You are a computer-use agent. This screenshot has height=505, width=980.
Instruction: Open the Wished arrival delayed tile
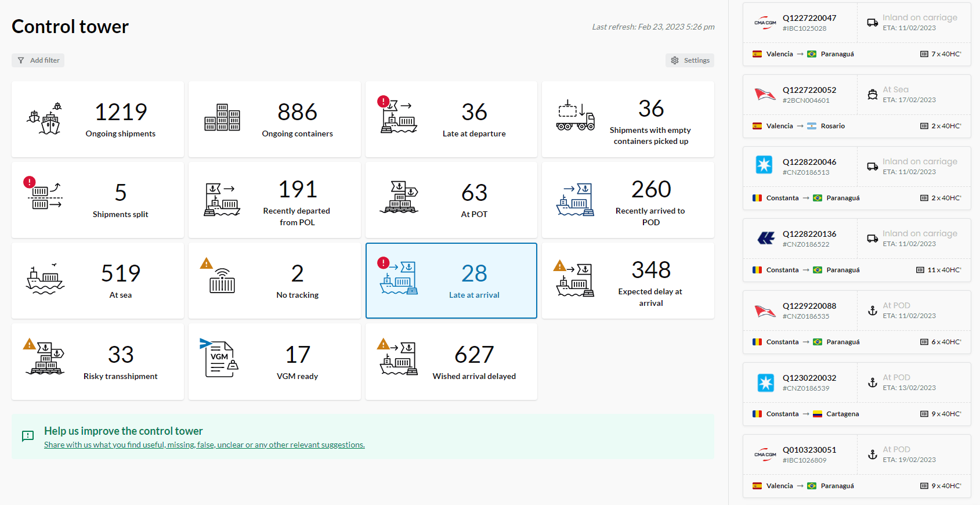tap(451, 362)
